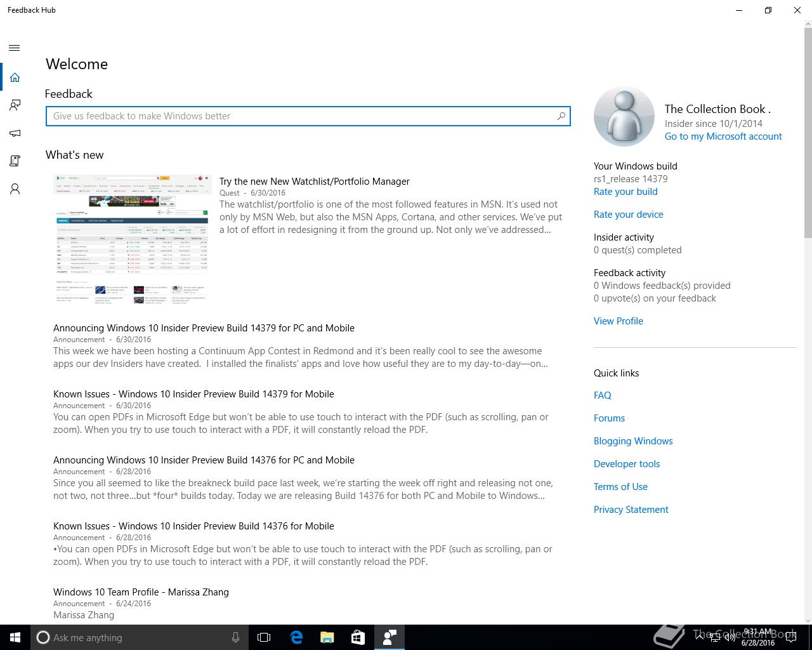
Task: Go to Home in the sidebar
Action: pyautogui.click(x=15, y=77)
